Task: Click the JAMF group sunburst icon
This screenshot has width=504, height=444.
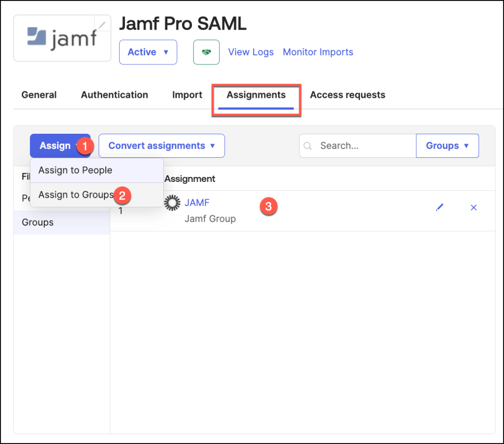Action: (172, 203)
